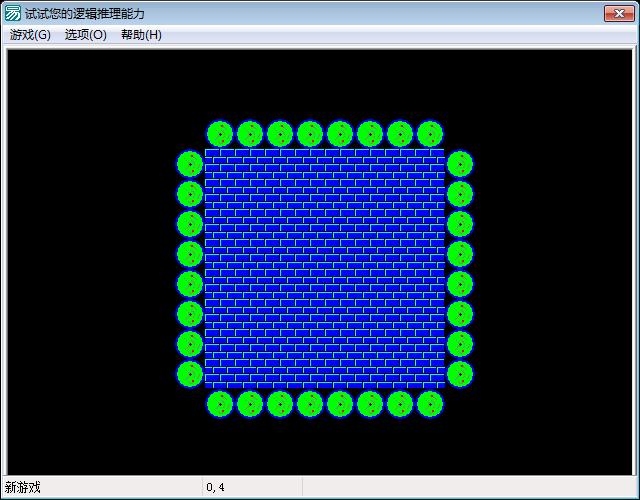The height and width of the screenshot is (500, 640).
Task: Click the topmost green ball in left column
Action: tap(190, 164)
